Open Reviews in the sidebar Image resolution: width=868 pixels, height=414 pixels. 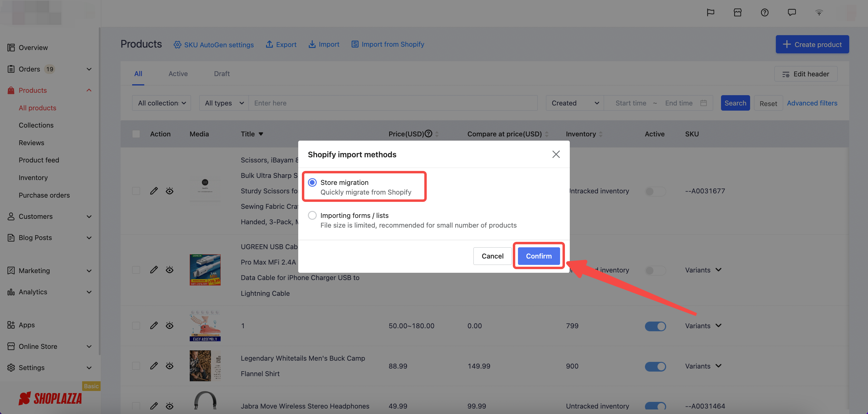pyautogui.click(x=31, y=143)
